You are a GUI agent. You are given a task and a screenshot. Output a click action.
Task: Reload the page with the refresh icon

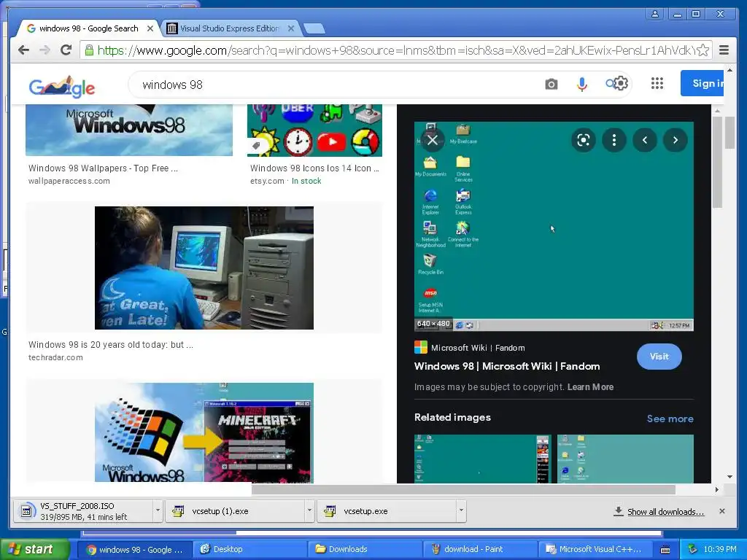click(x=66, y=50)
